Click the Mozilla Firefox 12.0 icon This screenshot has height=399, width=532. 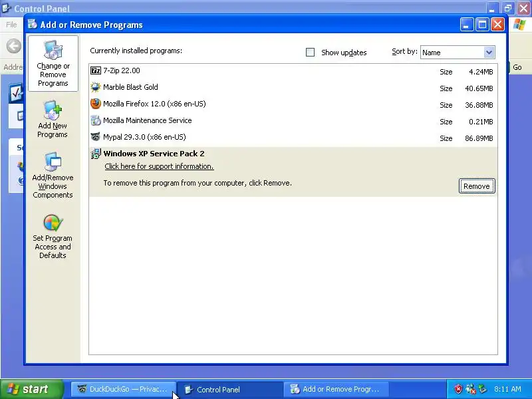(x=96, y=104)
